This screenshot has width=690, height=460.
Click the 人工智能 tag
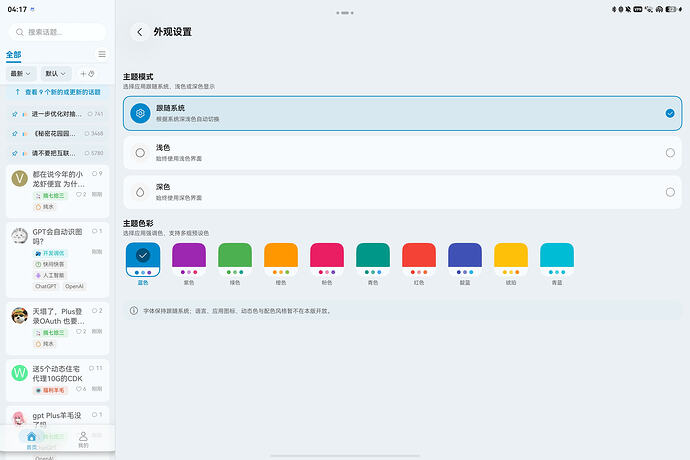[x=50, y=275]
